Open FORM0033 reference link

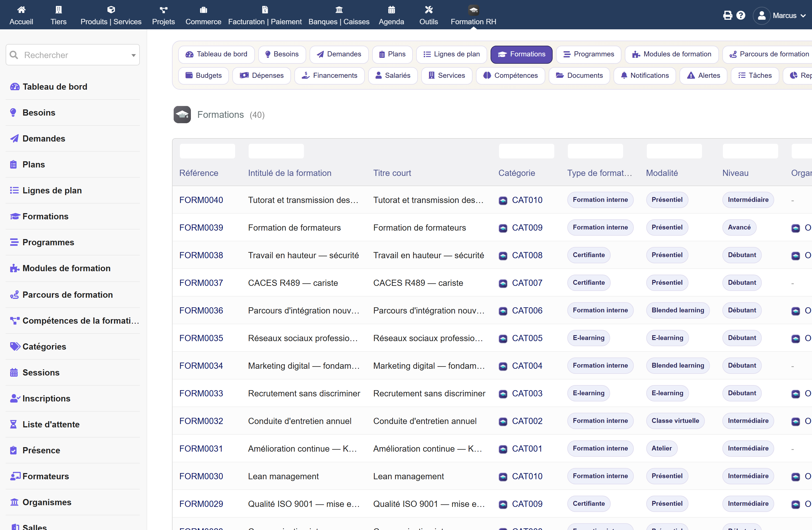coord(201,393)
